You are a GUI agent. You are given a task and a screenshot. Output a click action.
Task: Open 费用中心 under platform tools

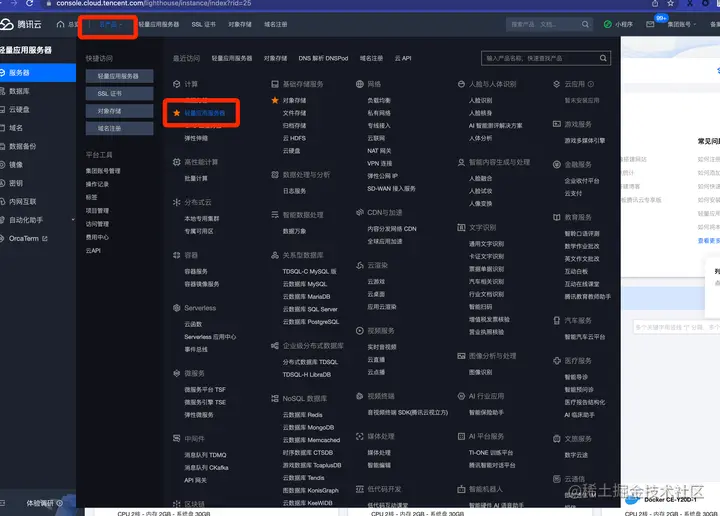97,237
